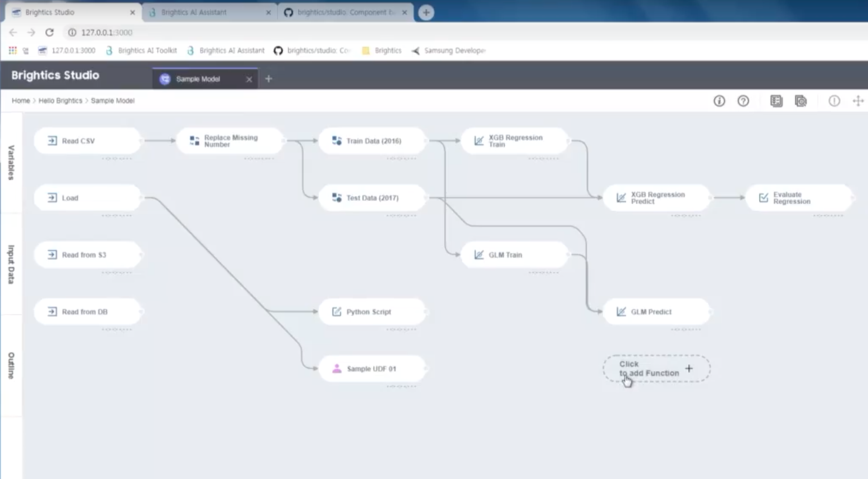Click the Python Script node icon
The height and width of the screenshot is (479, 868).
click(337, 312)
